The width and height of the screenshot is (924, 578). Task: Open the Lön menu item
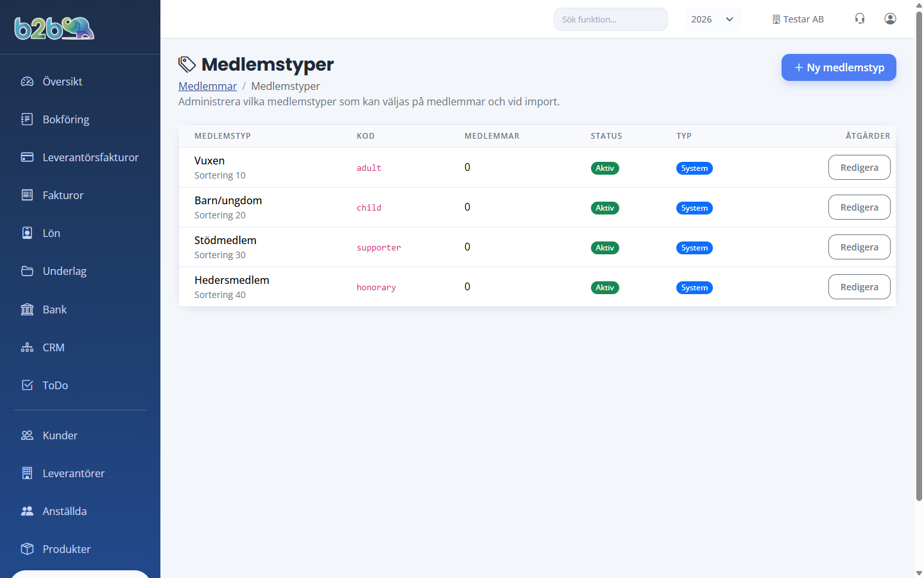click(51, 233)
